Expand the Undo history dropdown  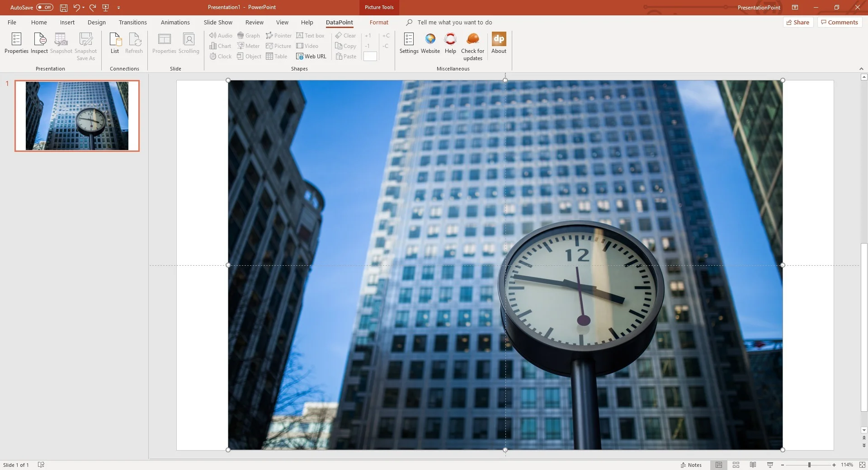[x=84, y=8]
